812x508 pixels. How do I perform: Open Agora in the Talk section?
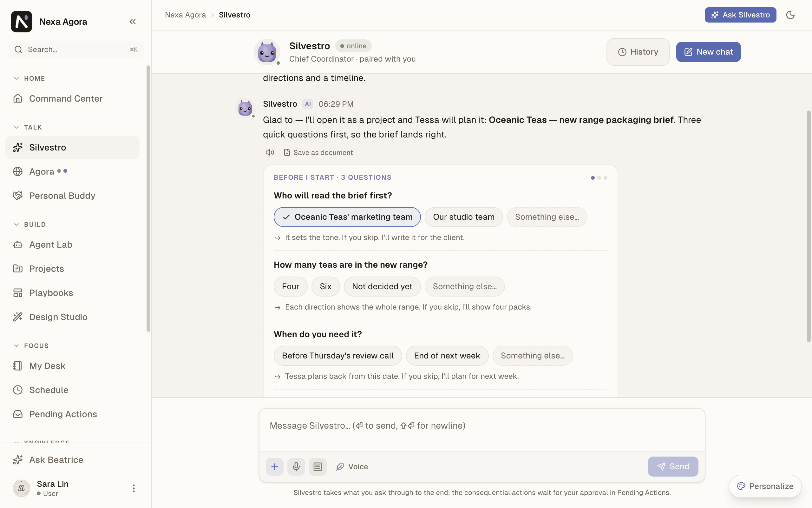coord(72,172)
